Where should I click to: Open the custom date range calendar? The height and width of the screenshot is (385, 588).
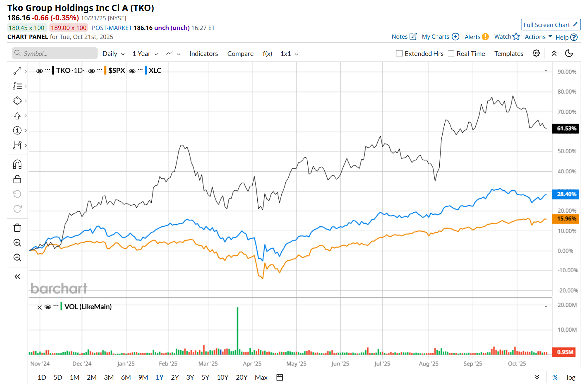(x=280, y=377)
